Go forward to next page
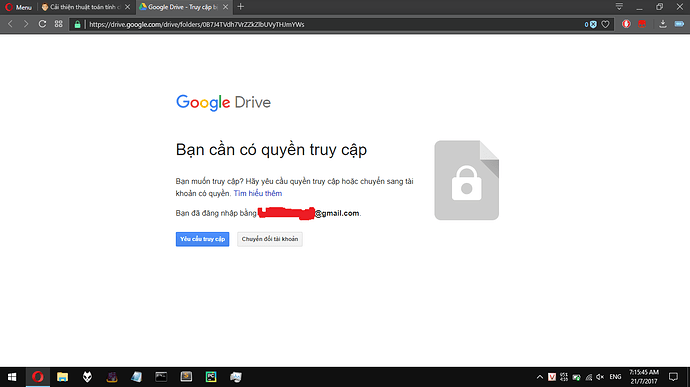This screenshot has width=690, height=387. pyautogui.click(x=26, y=24)
